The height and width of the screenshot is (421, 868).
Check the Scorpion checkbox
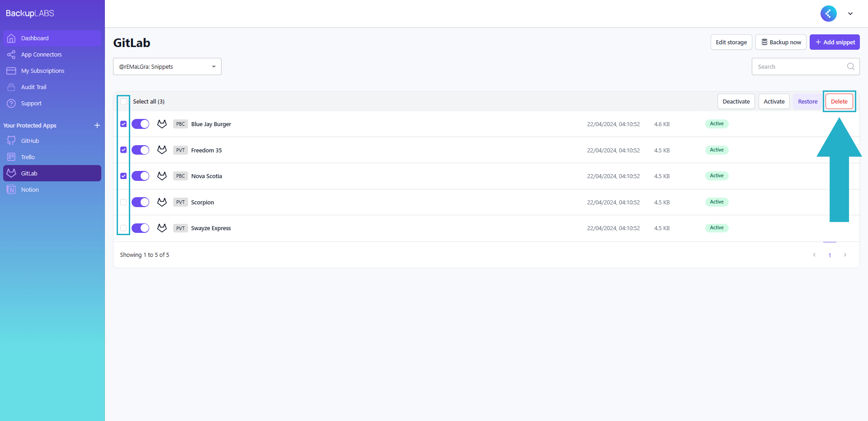123,202
